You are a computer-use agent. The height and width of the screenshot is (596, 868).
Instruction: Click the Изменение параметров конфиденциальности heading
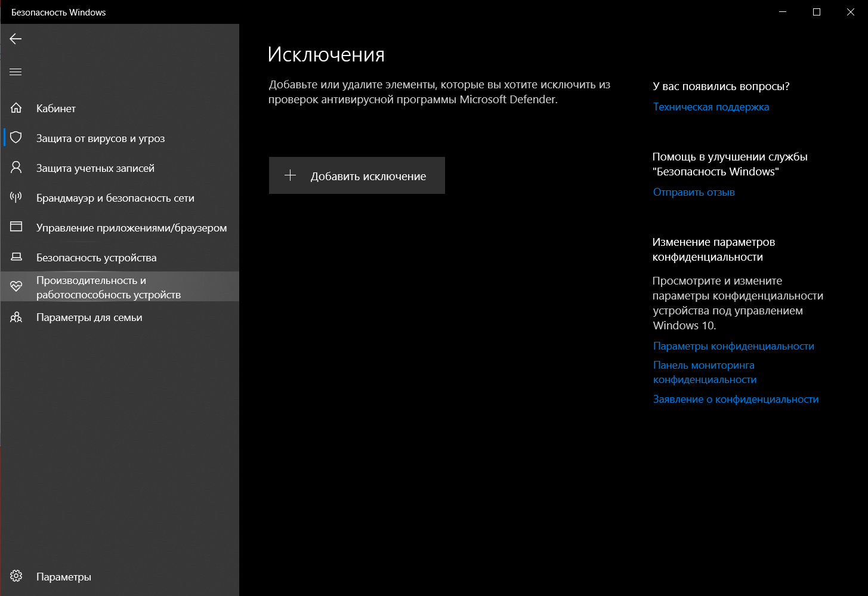(x=713, y=249)
